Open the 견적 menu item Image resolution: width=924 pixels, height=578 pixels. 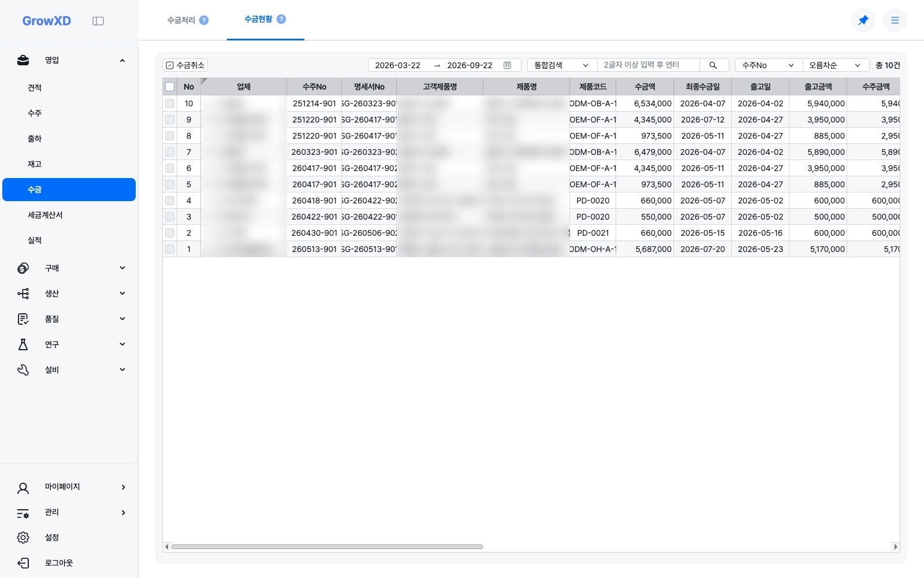coord(69,88)
